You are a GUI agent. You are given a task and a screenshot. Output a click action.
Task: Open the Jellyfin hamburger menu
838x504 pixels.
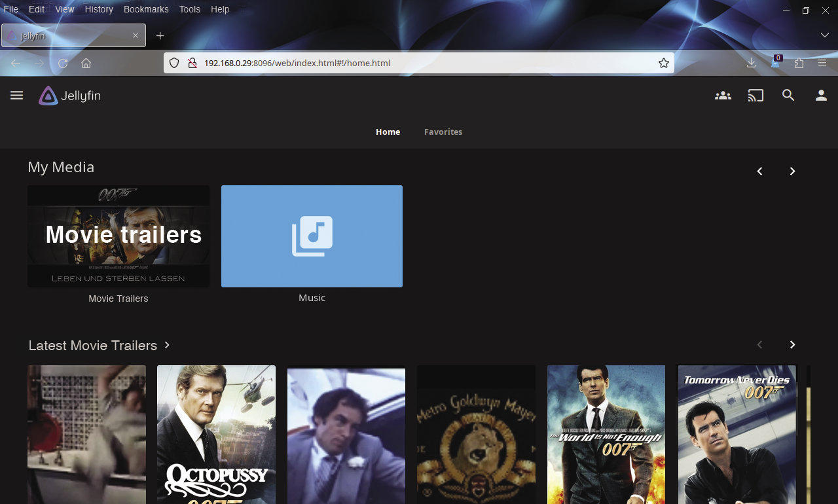tap(17, 96)
